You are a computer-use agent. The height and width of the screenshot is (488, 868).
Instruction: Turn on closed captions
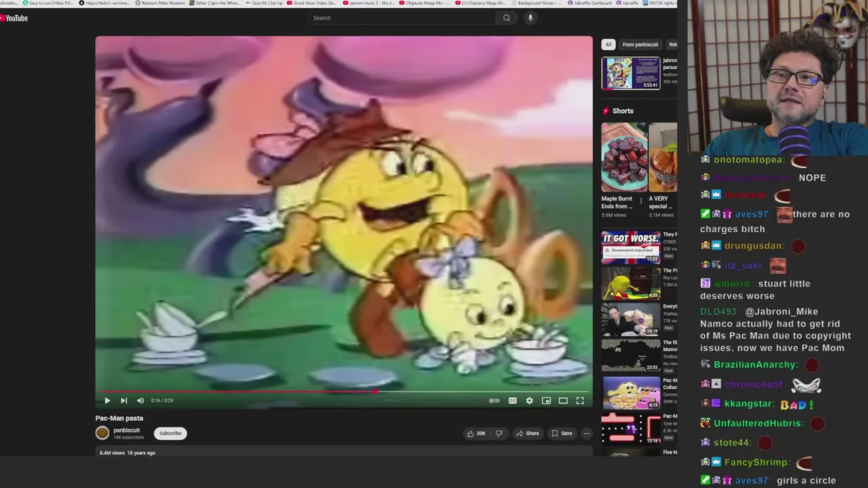click(513, 401)
